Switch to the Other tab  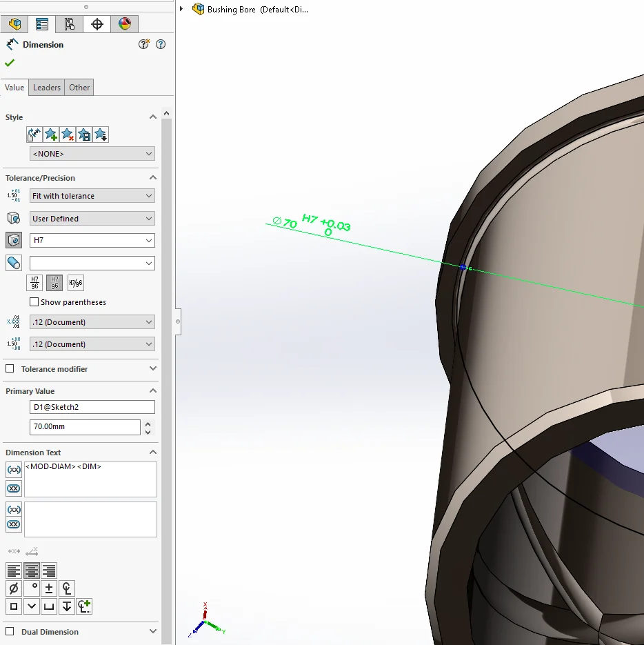tap(79, 88)
